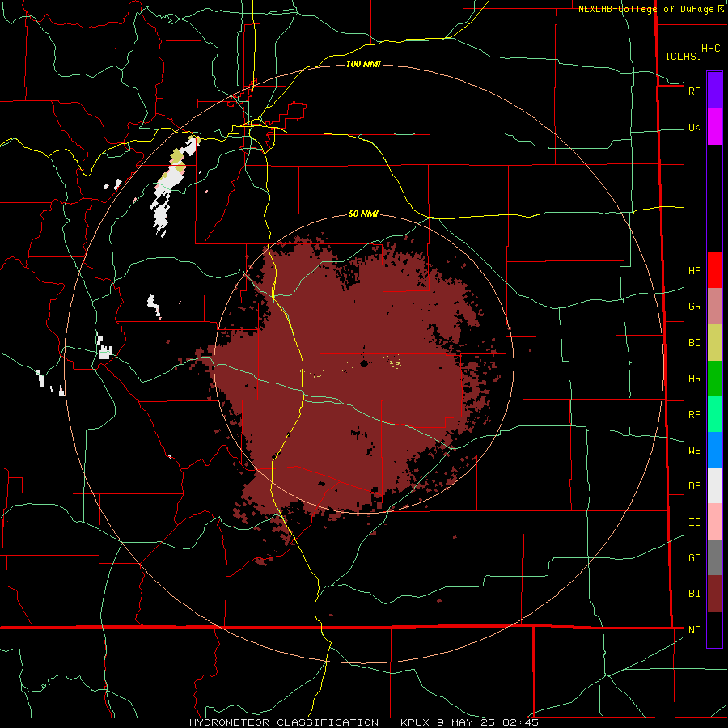Screen dimensions: 728x728
Task: Click the BD legend label
Action: [x=694, y=343]
